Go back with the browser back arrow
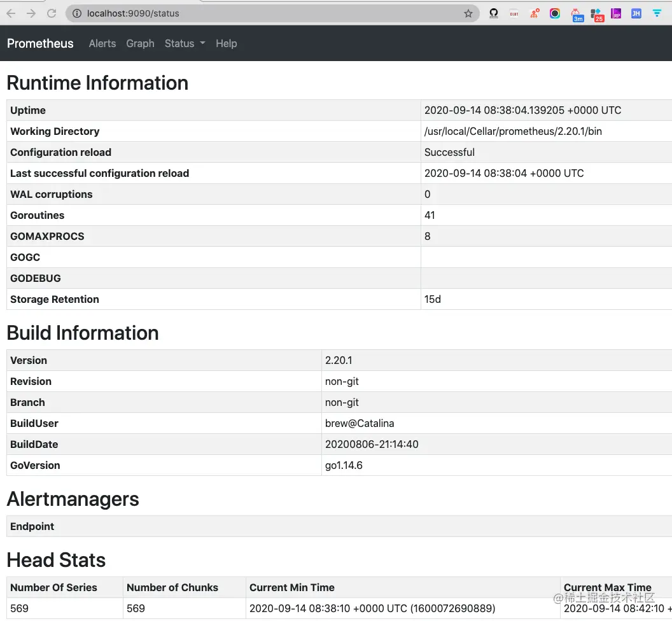 pos(11,13)
